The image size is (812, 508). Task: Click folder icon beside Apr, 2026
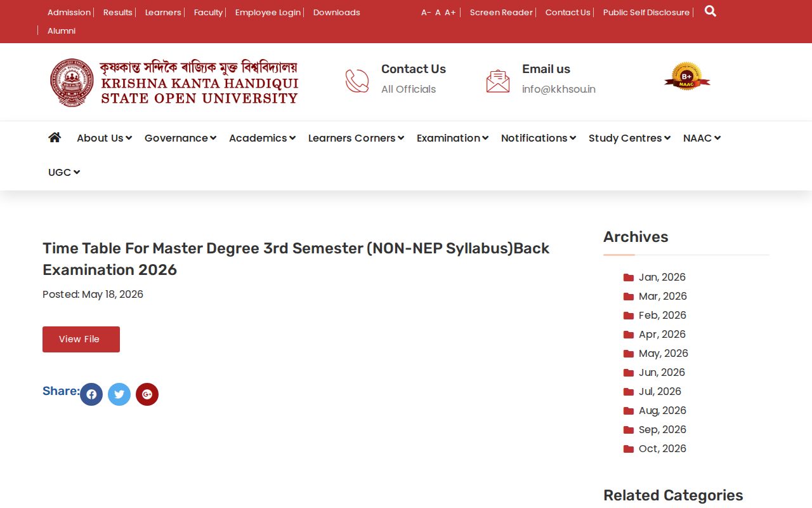click(x=629, y=335)
